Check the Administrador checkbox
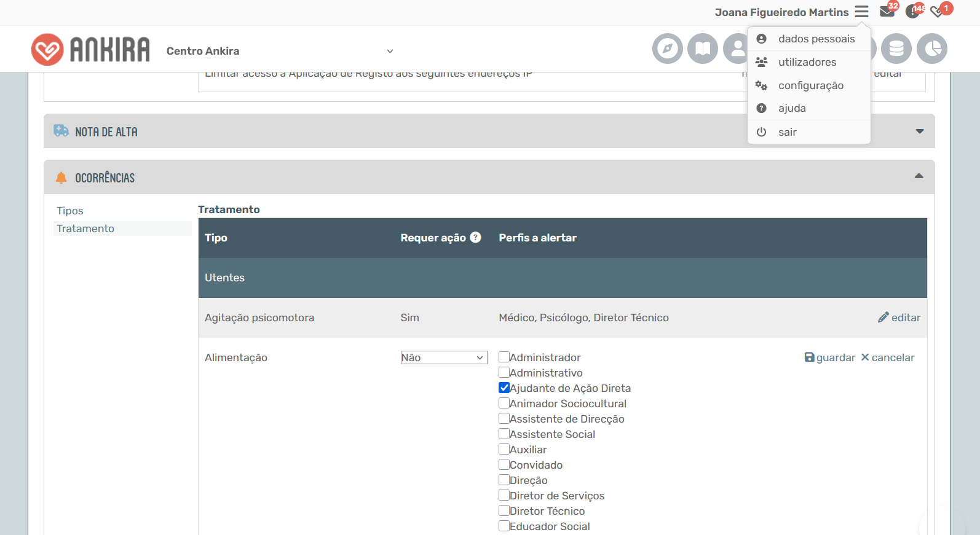The height and width of the screenshot is (535, 980). [x=504, y=357]
